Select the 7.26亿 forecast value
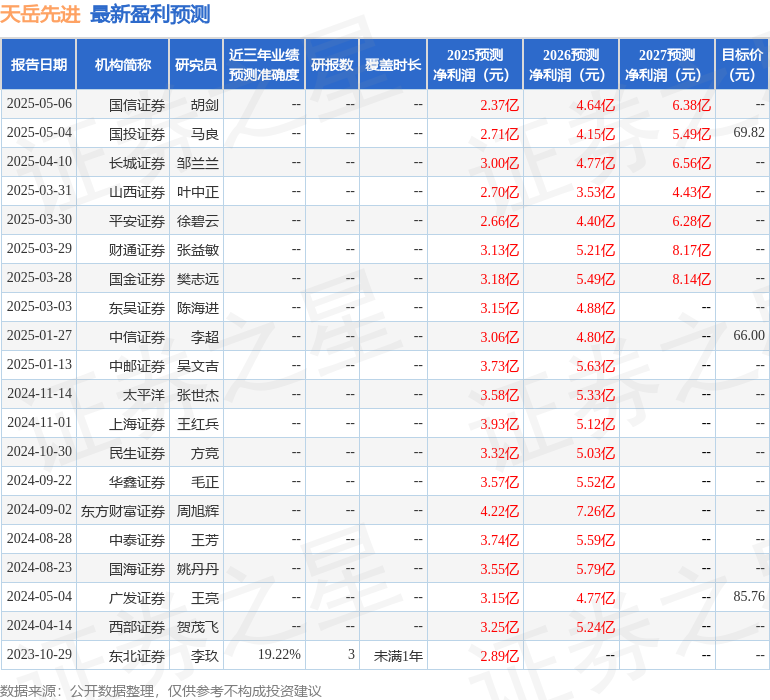Viewport: 770px width, 700px height. click(x=595, y=511)
